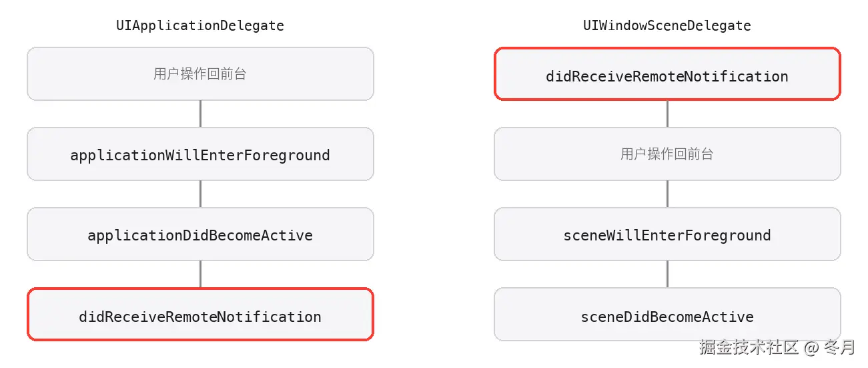Click connector line below applicationDidBecomeActive
This screenshot has height=368, width=868.
click(x=200, y=274)
